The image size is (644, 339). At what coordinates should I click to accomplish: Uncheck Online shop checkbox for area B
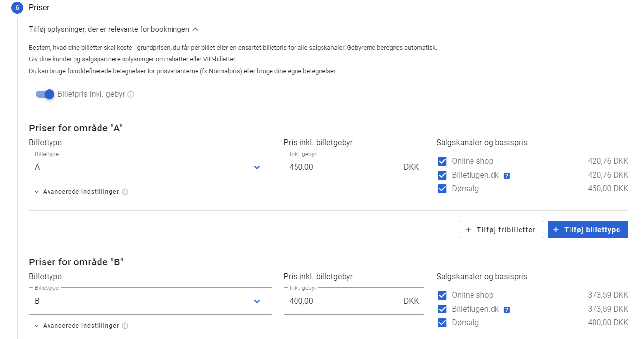442,295
